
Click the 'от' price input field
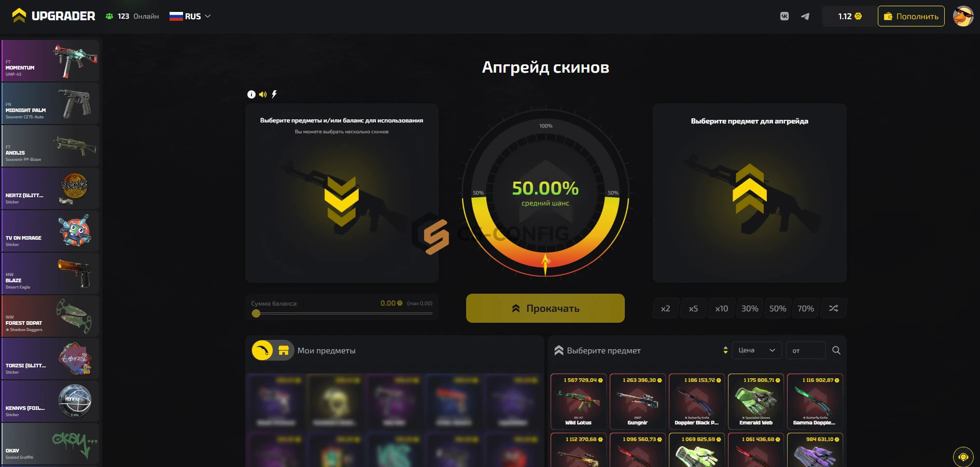click(x=806, y=350)
